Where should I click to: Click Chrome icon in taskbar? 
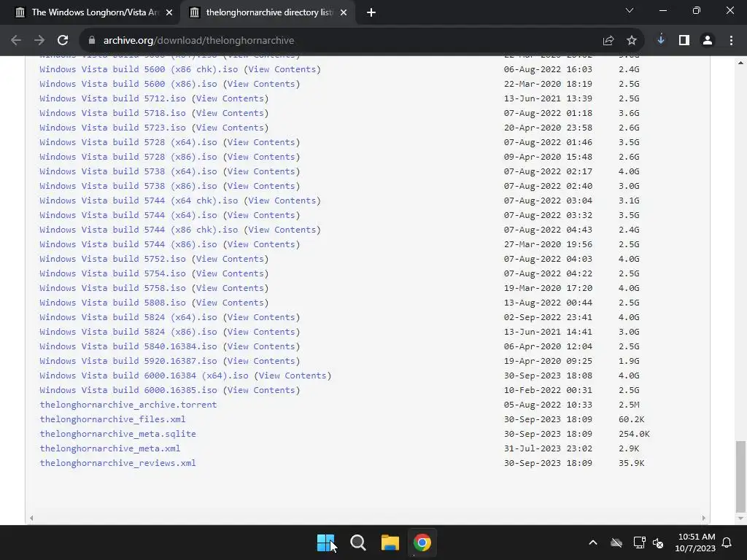click(422, 542)
